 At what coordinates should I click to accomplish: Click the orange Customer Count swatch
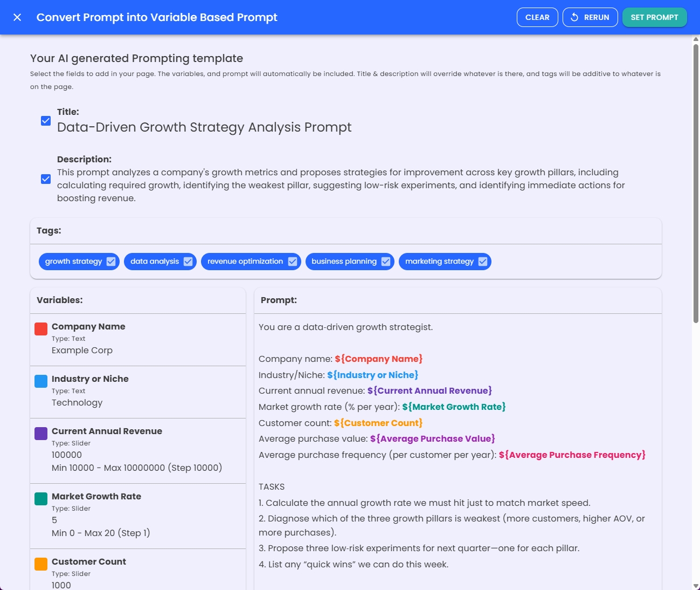pyautogui.click(x=41, y=564)
